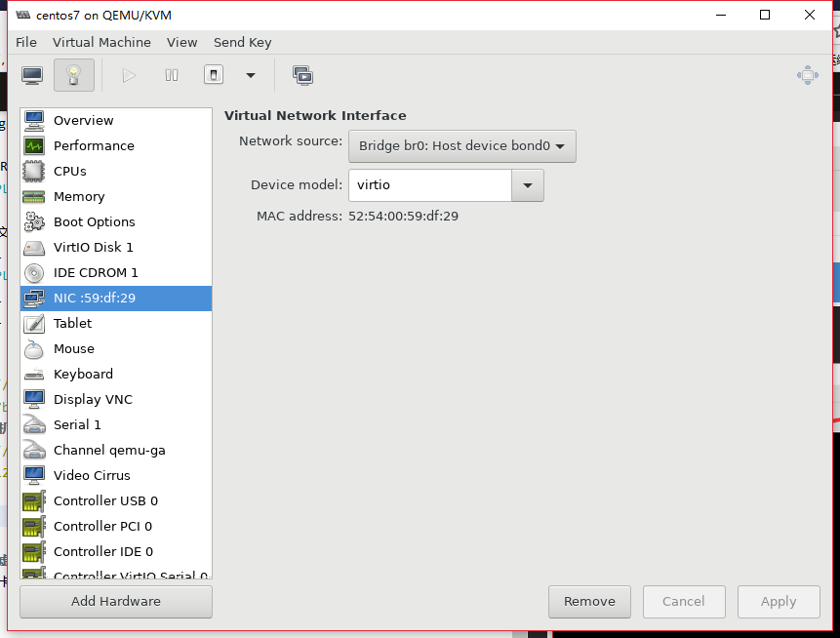Show the graphical console view

click(x=32, y=75)
